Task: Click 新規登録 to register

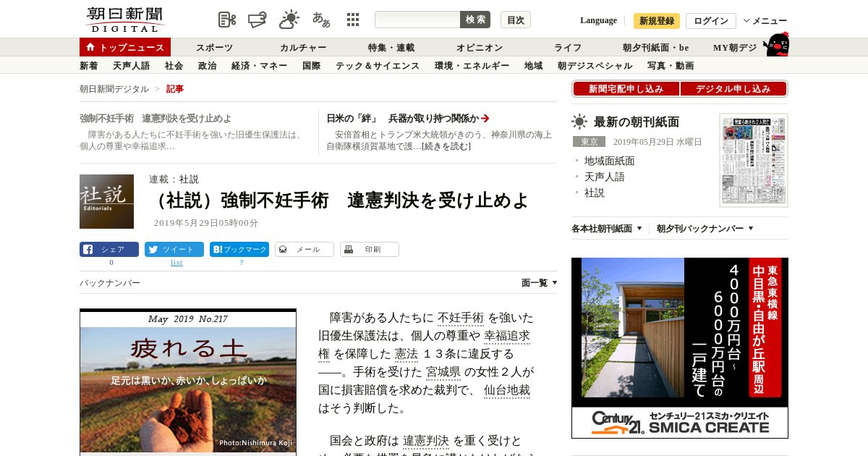Action: [x=657, y=21]
